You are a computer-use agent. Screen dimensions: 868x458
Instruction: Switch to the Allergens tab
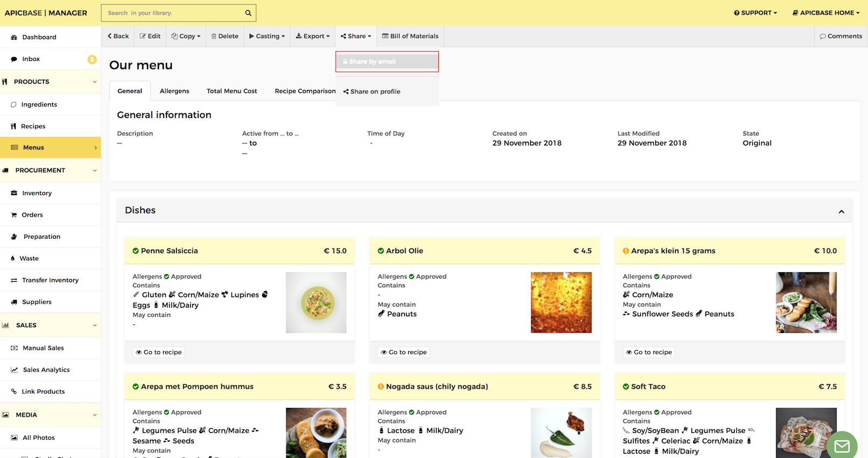[x=174, y=91]
